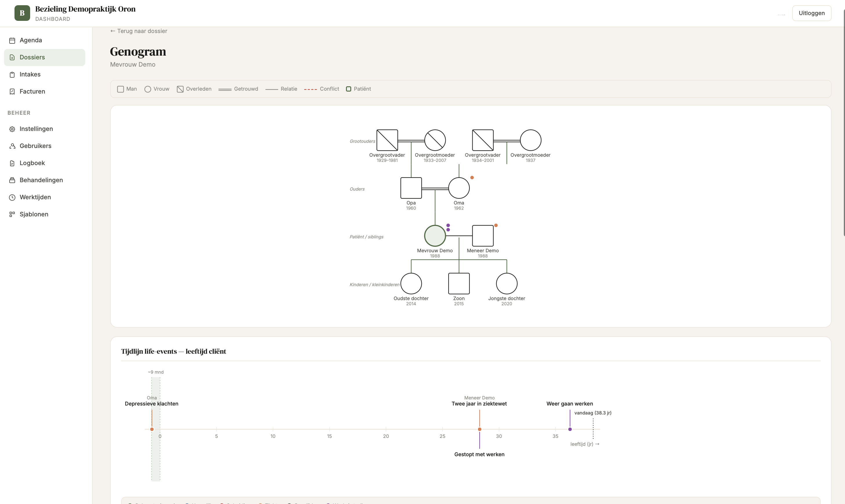
Task: Select the Meneer Demo square node
Action: (x=483, y=236)
